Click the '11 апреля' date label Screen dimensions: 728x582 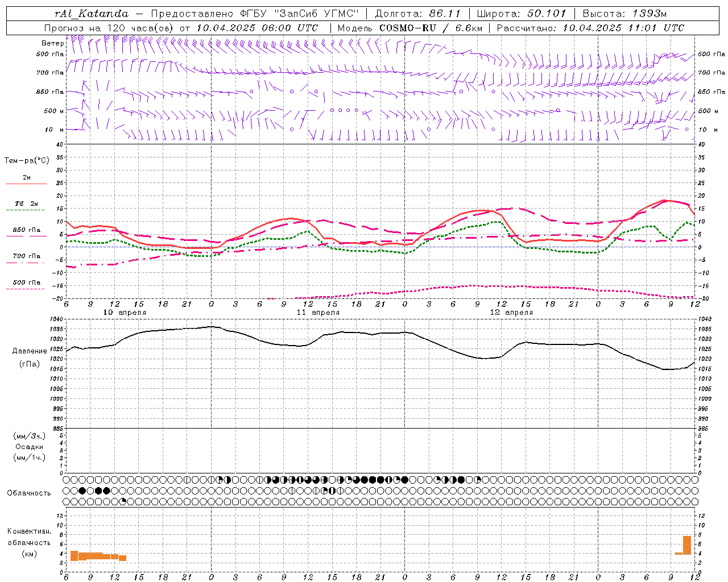pyautogui.click(x=318, y=313)
